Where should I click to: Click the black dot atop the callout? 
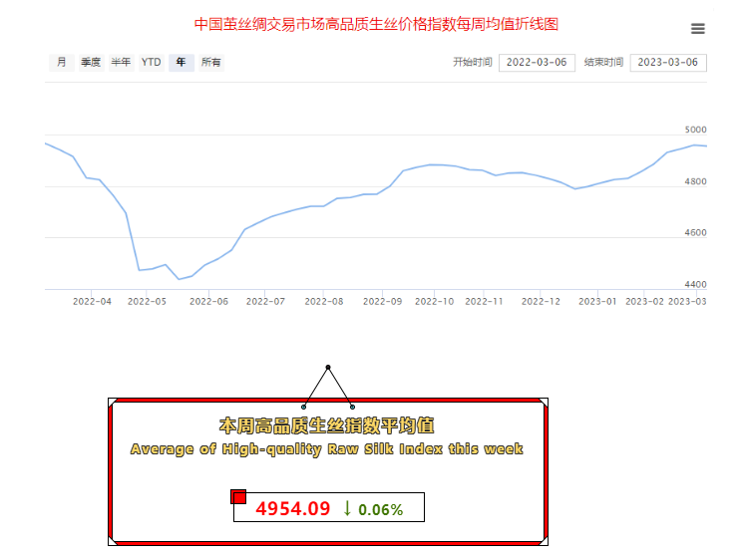click(x=328, y=367)
